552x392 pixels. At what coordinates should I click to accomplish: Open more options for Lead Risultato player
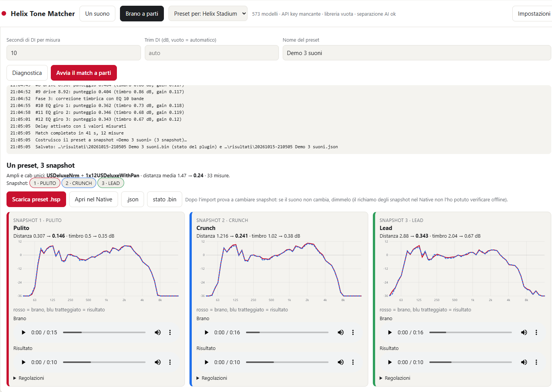tap(536, 362)
